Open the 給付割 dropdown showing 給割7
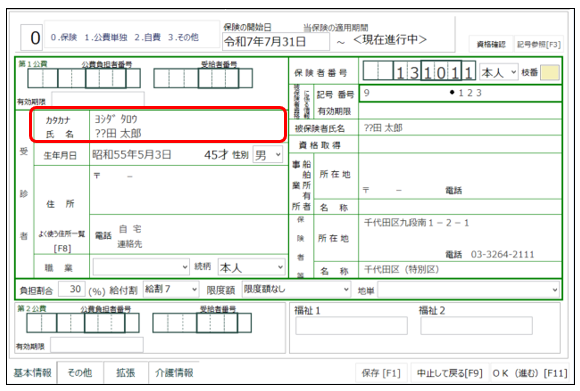 pyautogui.click(x=171, y=289)
